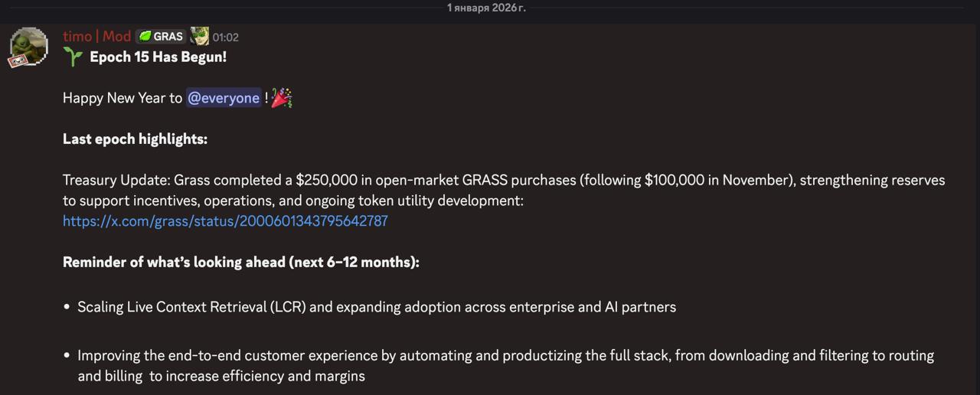Click the green leaf GRAS server tag
This screenshot has height=395, width=980.
(x=161, y=36)
